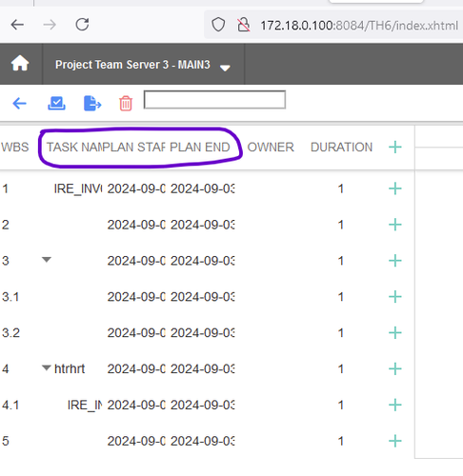Click the browser back arrow
This screenshot has width=463, height=476.
[17, 25]
